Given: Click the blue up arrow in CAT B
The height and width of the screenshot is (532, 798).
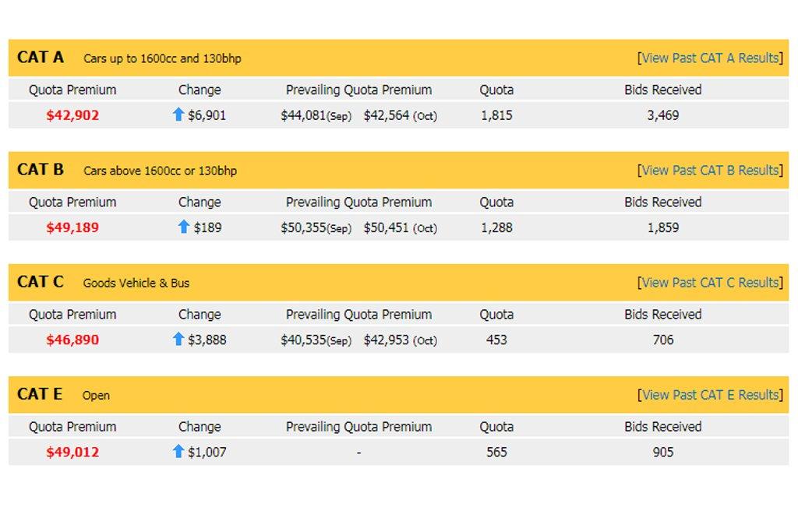Looking at the screenshot, I should coord(184,227).
